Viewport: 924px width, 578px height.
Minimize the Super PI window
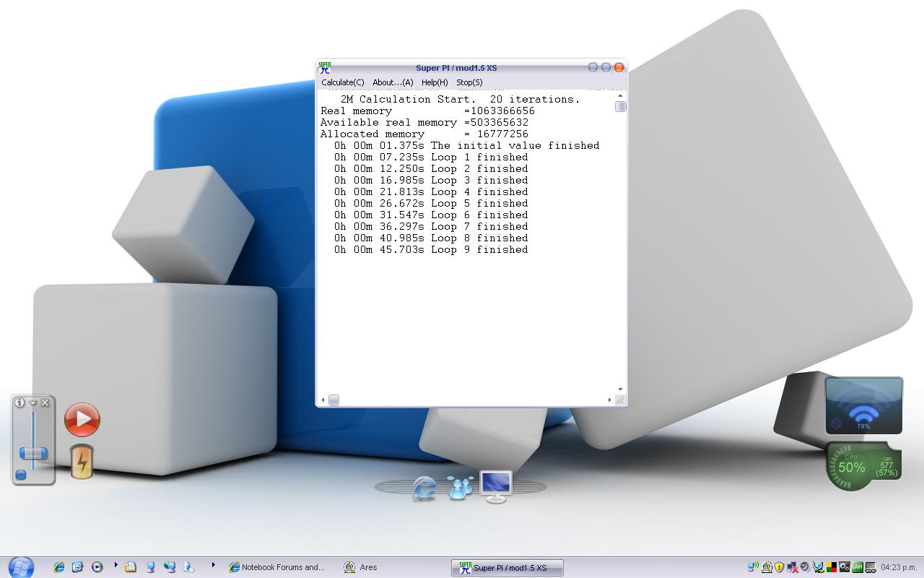tap(593, 67)
